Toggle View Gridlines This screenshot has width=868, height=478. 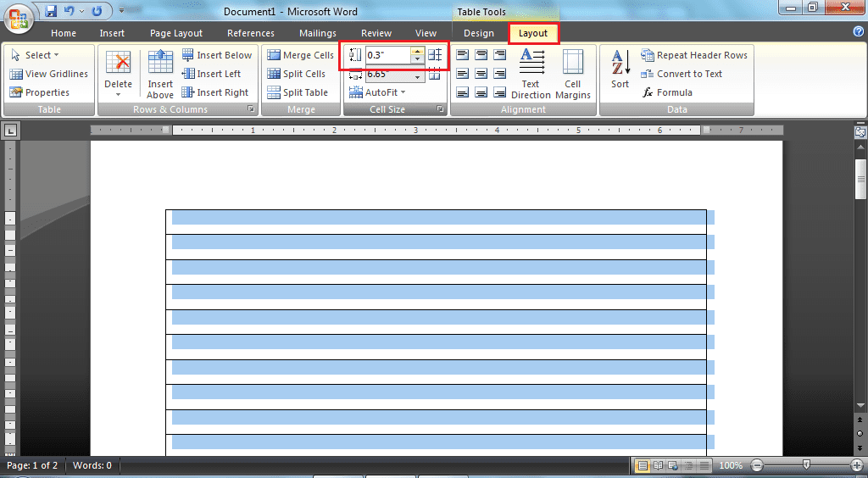tap(48, 74)
